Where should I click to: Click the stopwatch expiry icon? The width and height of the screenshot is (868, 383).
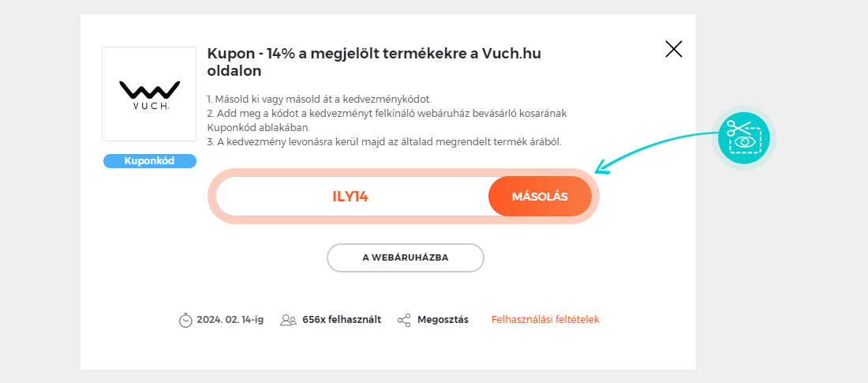click(185, 320)
